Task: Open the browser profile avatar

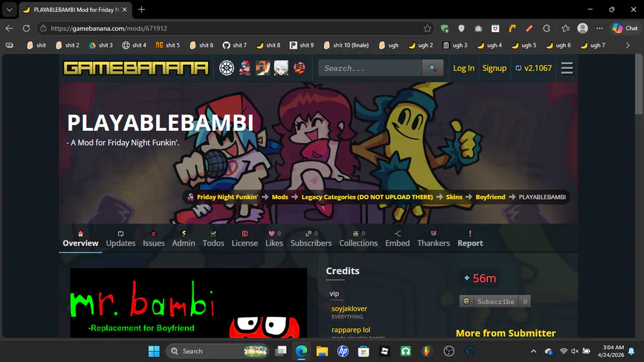Action: [x=582, y=29]
